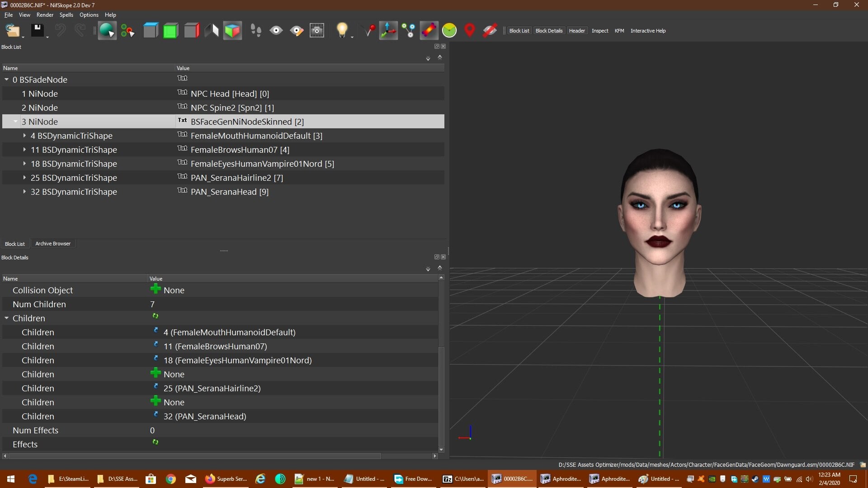Click the screenshot camera icon
Screen dimensions: 868x488
[x=317, y=30]
